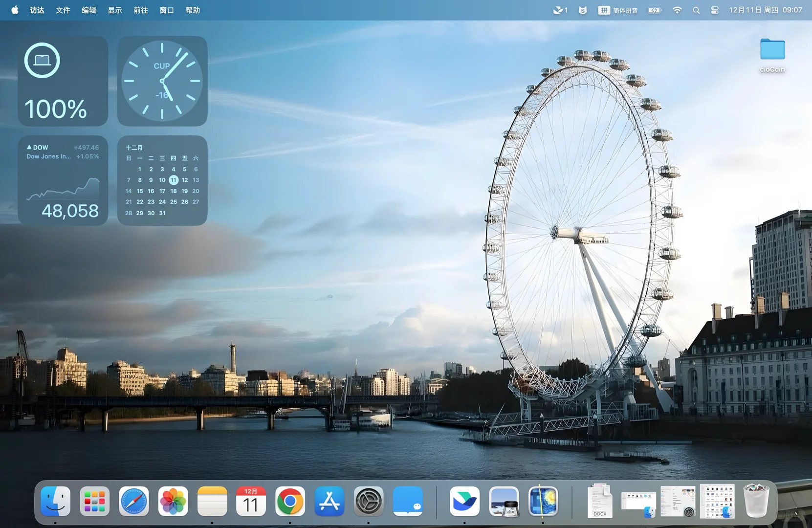The width and height of the screenshot is (812, 528).
Task: Open the minimized Finder window with icon grid
Action: point(717,501)
